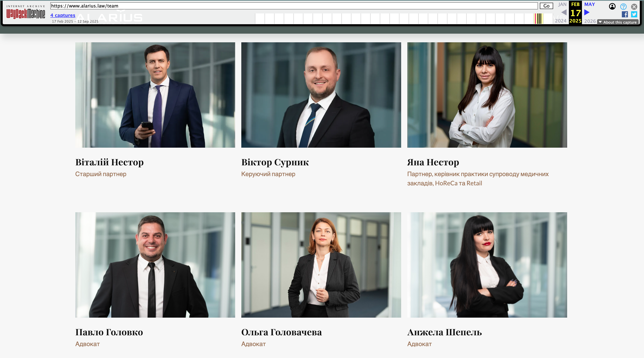Share capture on Facebook
Viewport: 644px width, 358px height.
pos(625,14)
